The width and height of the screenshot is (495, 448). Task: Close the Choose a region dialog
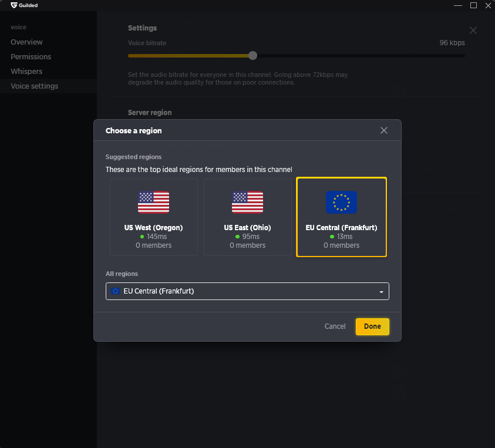[383, 130]
